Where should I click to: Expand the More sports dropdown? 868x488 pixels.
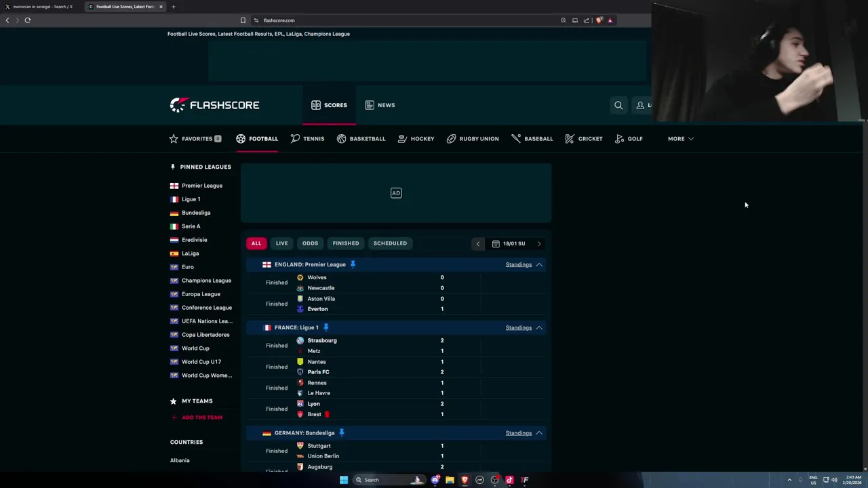coord(680,138)
